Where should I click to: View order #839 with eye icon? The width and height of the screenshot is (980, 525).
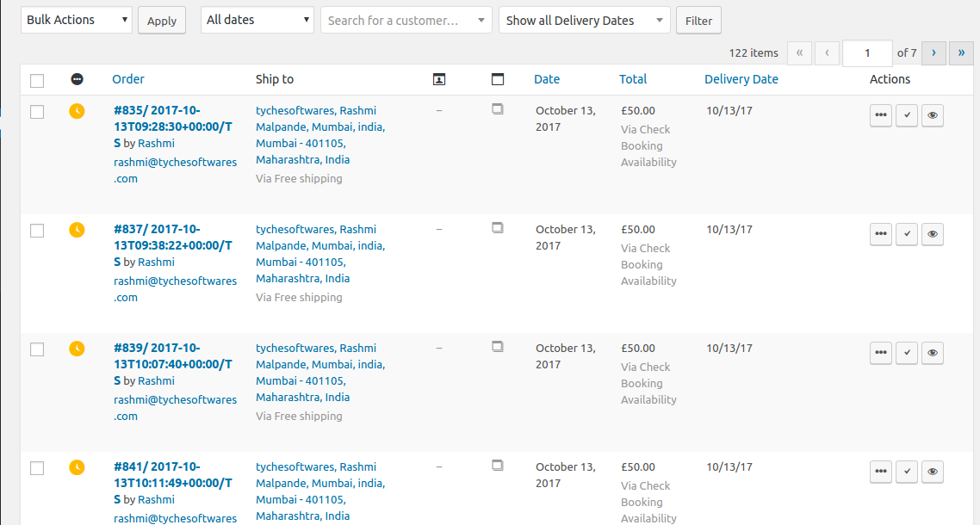[933, 353]
